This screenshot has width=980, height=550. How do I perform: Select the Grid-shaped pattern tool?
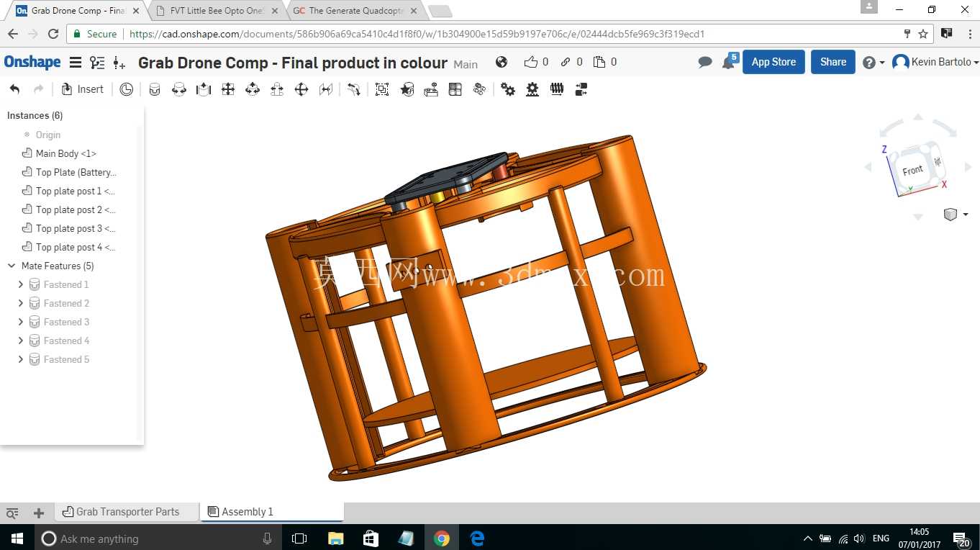[x=455, y=89]
